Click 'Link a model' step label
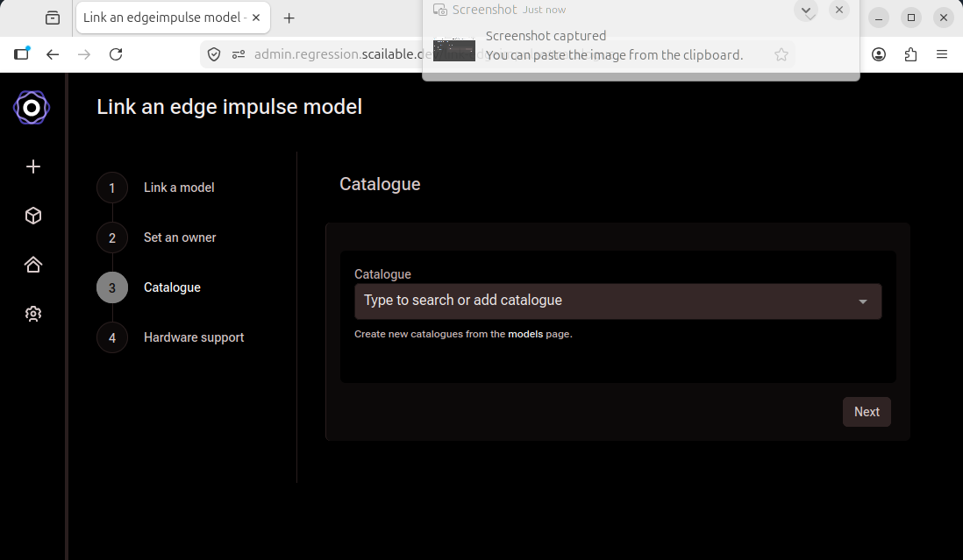 pyautogui.click(x=179, y=188)
